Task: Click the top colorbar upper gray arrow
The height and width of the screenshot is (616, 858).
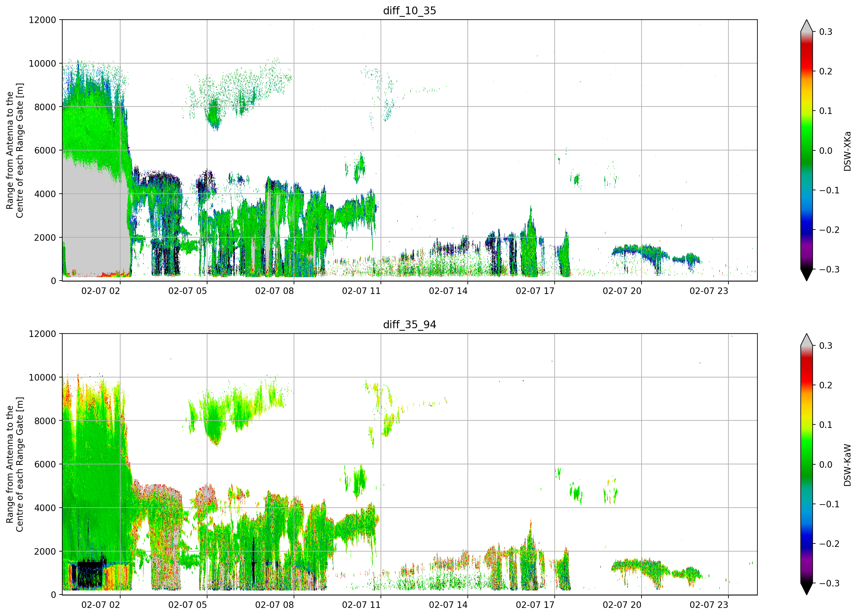Action: point(807,26)
